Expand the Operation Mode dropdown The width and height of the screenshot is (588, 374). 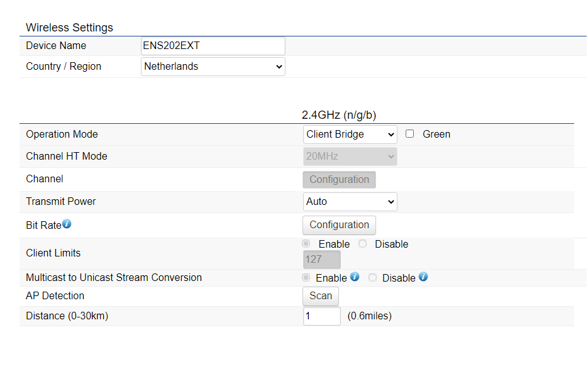350,135
